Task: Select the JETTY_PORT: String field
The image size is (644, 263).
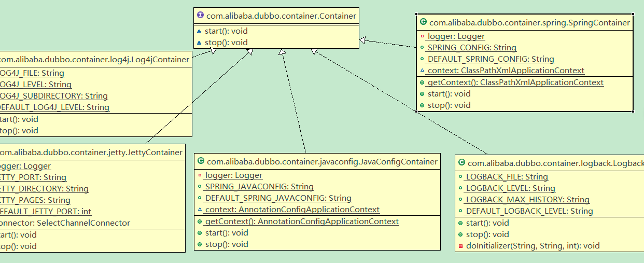Action: [x=33, y=177]
